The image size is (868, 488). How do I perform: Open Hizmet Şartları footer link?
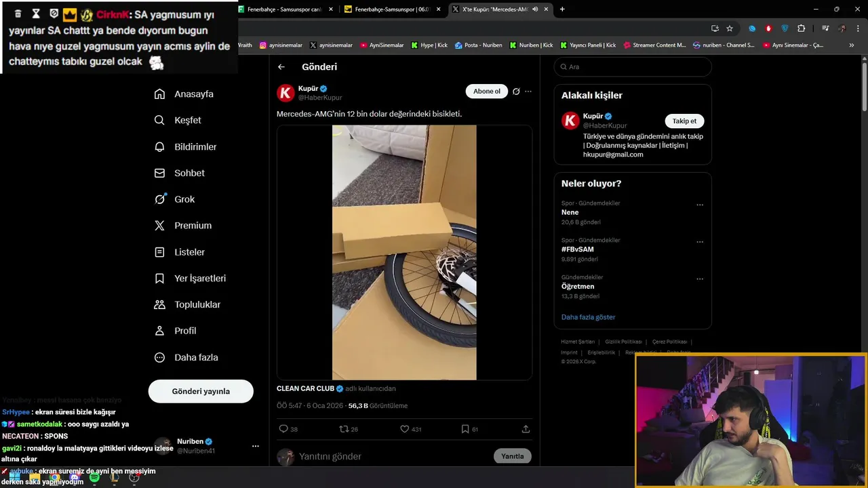[x=578, y=342]
